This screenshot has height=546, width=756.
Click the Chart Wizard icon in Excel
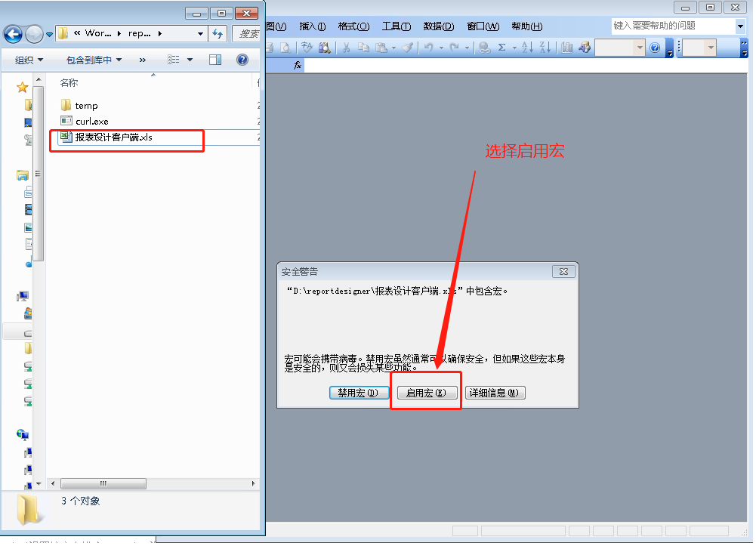567,48
